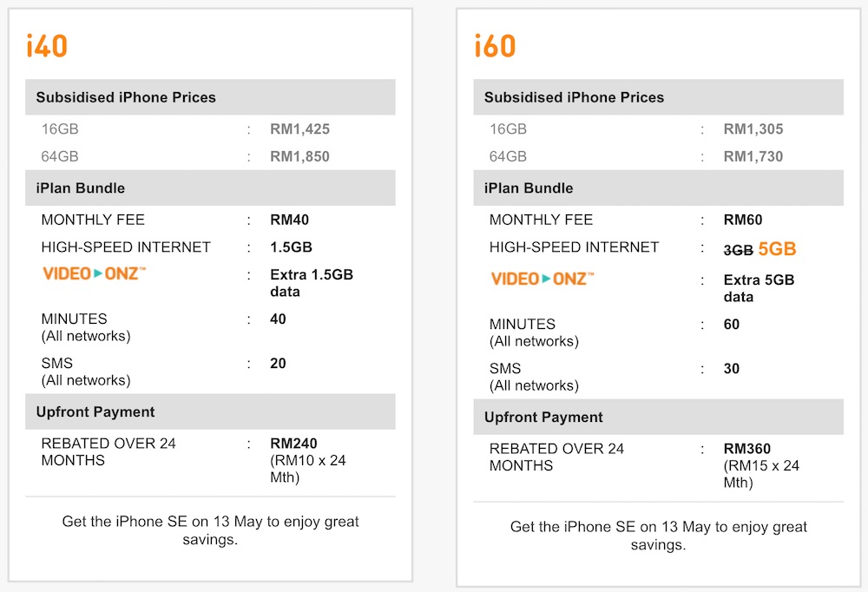This screenshot has height=592, width=868.
Task: Click the struck-through 3GB text
Action: pyautogui.click(x=738, y=250)
